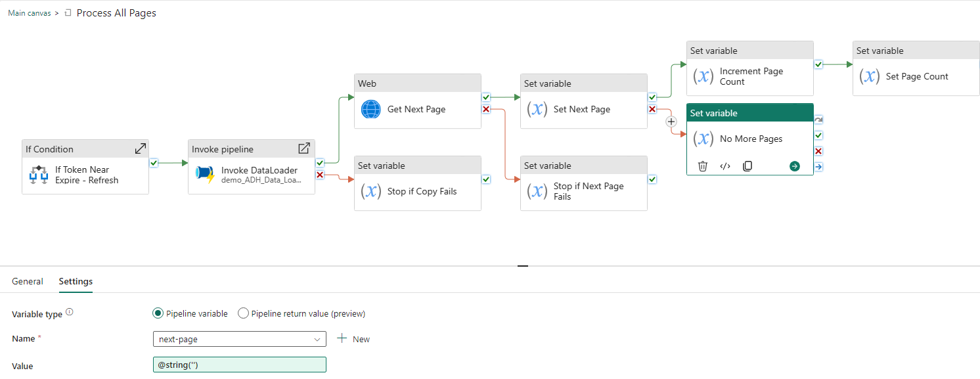Screen dimensions: 980x379
Task: Click plus icon to add activity on connector
Action: coord(671,122)
